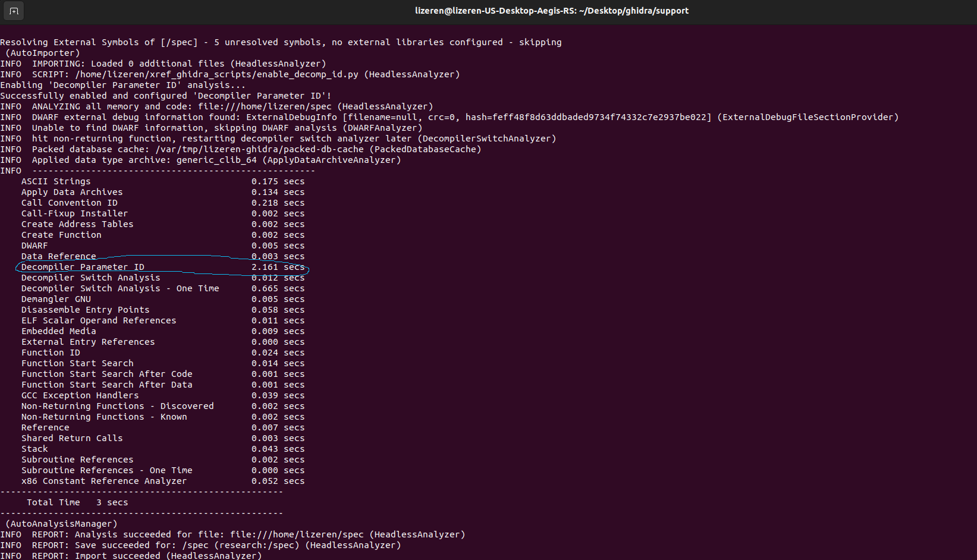Click the 'Subroutine References - One Time' line
977x560 pixels.
pyautogui.click(x=163, y=470)
